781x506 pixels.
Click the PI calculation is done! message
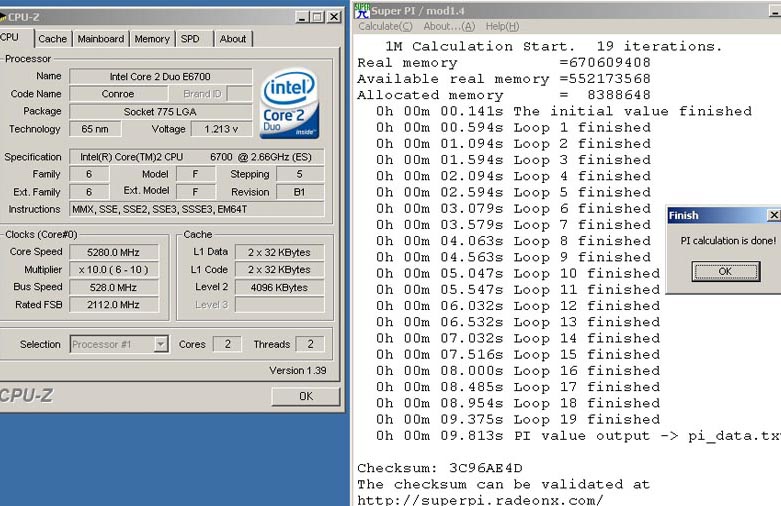728,241
